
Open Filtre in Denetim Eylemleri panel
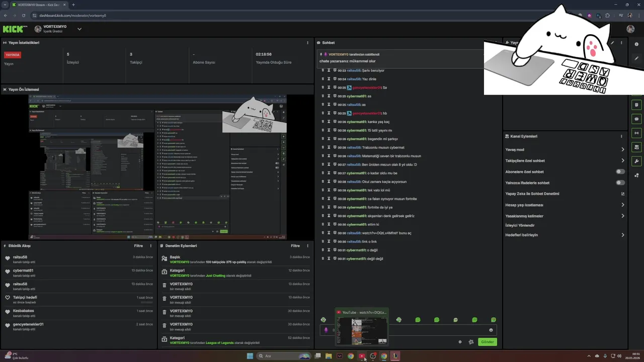pyautogui.click(x=295, y=246)
